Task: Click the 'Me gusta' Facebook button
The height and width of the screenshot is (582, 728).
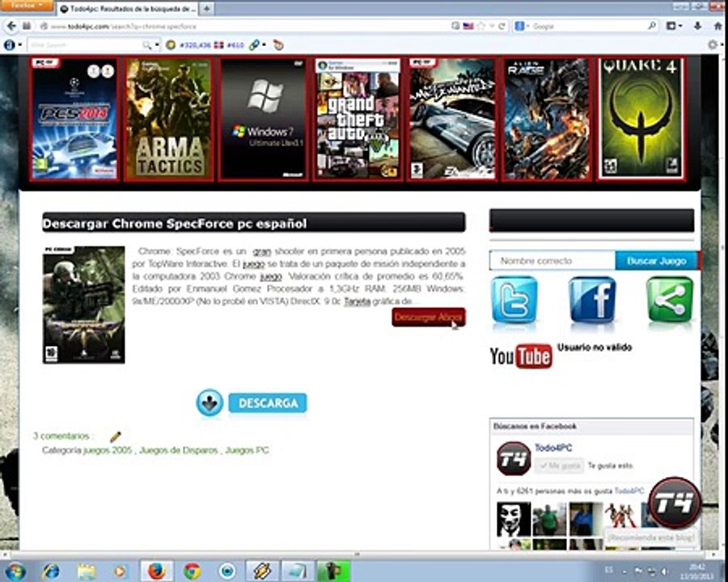Action: click(560, 466)
